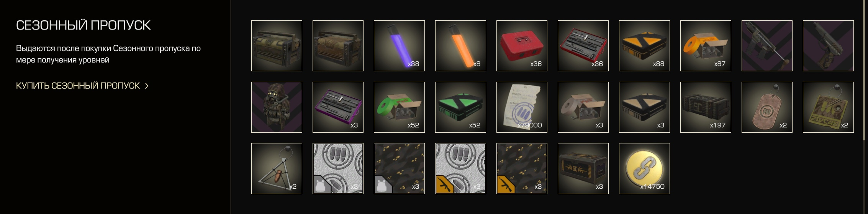Select the orange tape box x87
Viewport: 868px width, 214px height.
(706, 46)
